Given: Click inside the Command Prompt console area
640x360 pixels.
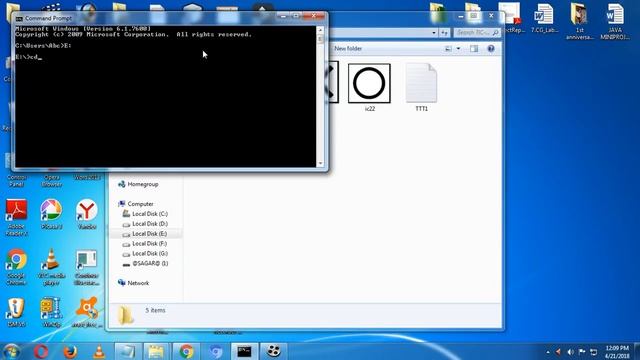Looking at the screenshot, I should pos(165,96).
